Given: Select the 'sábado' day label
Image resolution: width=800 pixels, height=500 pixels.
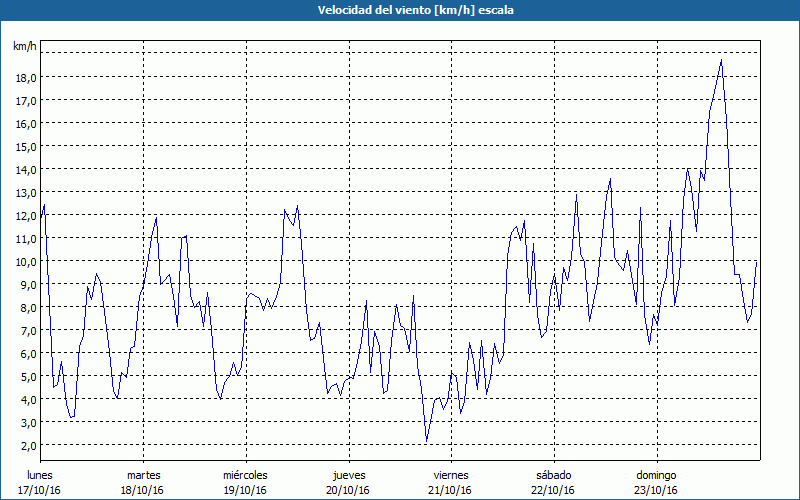Looking at the screenshot, I should tap(553, 475).
